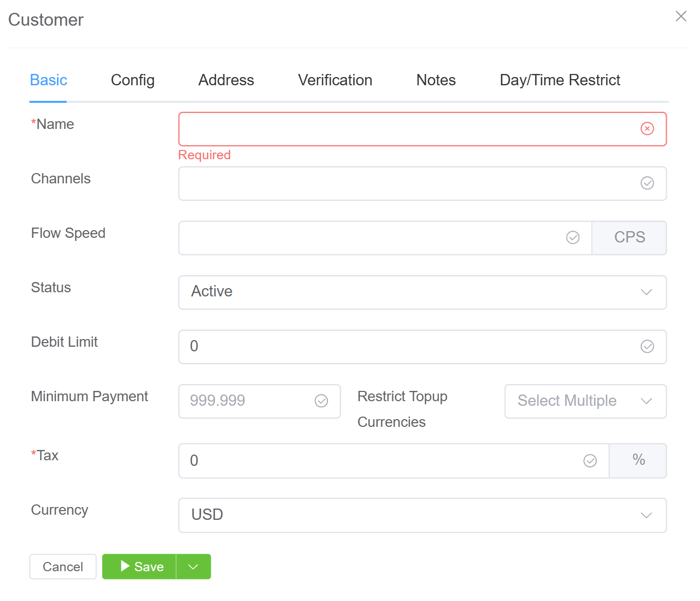
Task: Click the red error icon in Name field
Action: [647, 128]
